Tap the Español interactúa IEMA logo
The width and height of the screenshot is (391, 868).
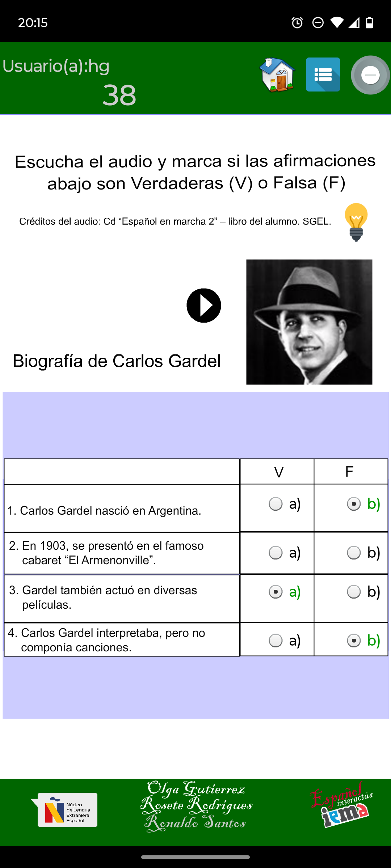[x=341, y=805]
